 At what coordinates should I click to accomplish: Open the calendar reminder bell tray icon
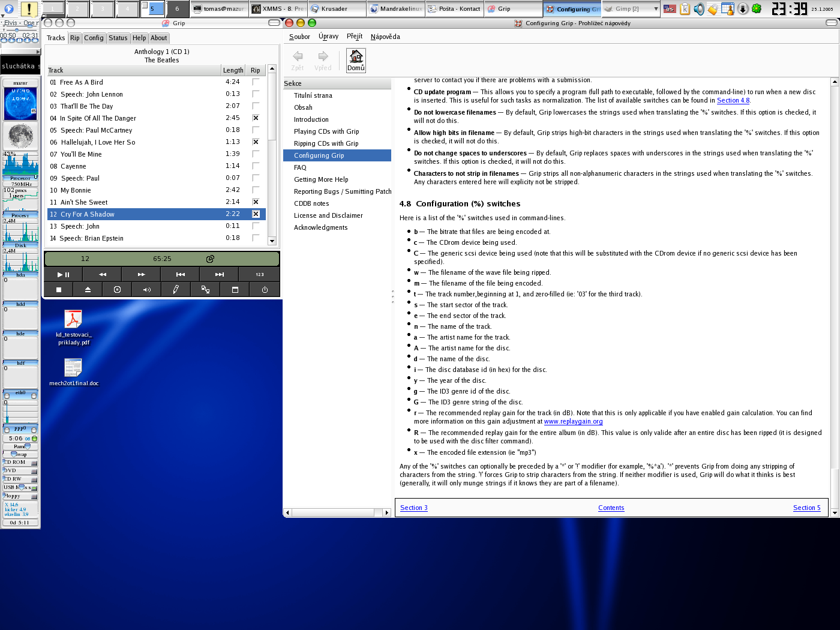(727, 8)
